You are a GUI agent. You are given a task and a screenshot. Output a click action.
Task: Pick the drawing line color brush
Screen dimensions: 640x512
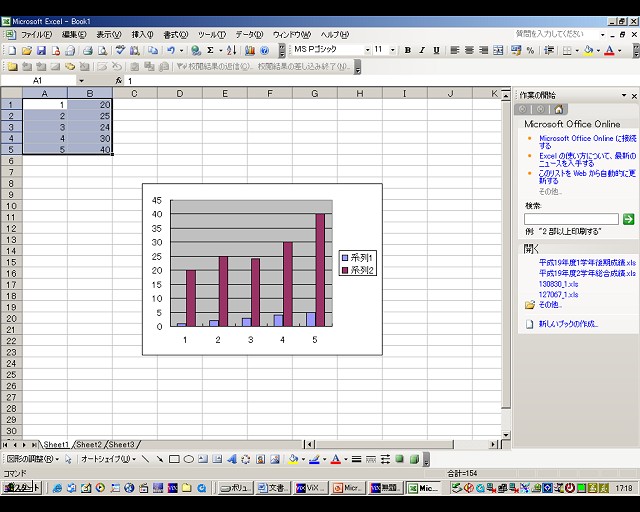coord(314,459)
